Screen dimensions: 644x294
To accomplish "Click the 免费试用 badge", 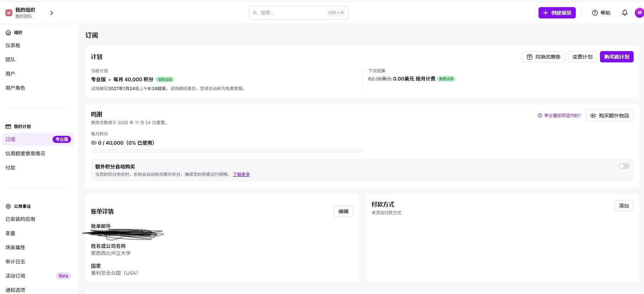I will (x=446, y=79).
